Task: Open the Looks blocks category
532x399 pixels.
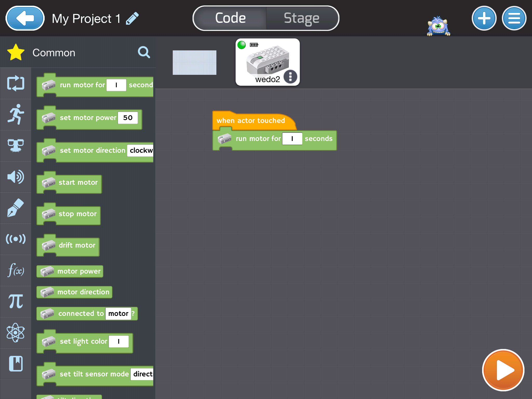Action: (16, 145)
